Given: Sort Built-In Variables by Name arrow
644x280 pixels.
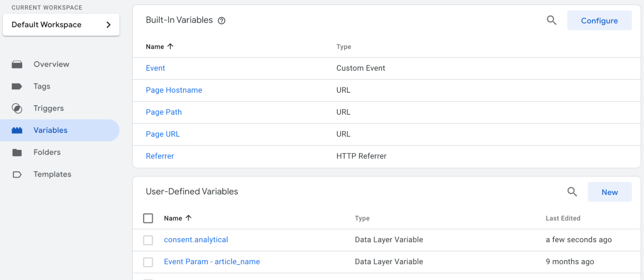Looking at the screenshot, I should 170,46.
